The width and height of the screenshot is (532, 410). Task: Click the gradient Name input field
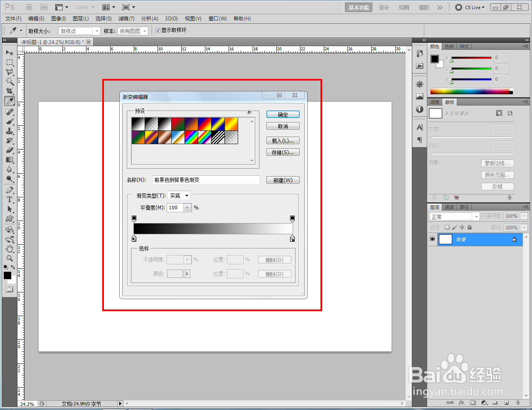206,180
